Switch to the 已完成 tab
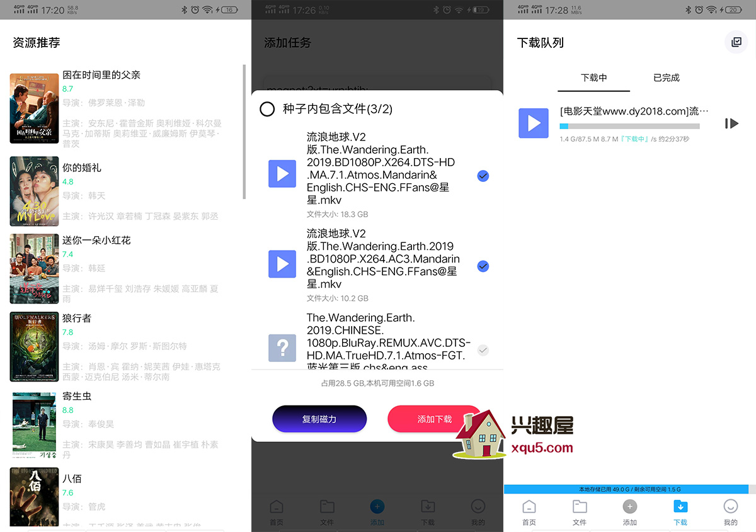The height and width of the screenshot is (532, 756). pos(667,78)
